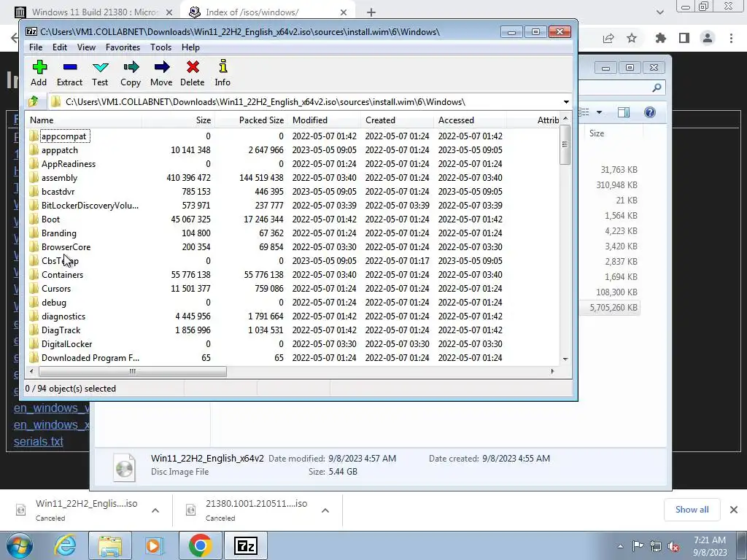Click the search magnifier in the Explorer window
This screenshot has width=747, height=560.
657,87
